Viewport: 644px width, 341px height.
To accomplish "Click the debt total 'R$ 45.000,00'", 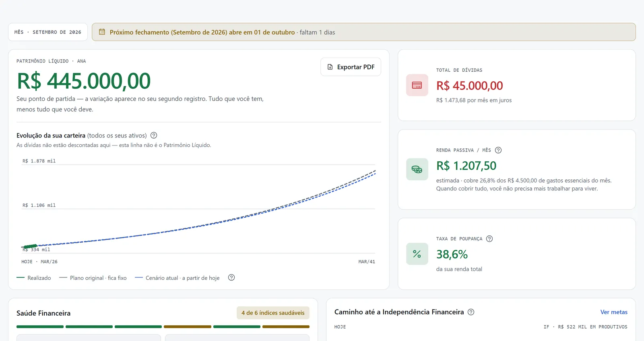I will (470, 85).
